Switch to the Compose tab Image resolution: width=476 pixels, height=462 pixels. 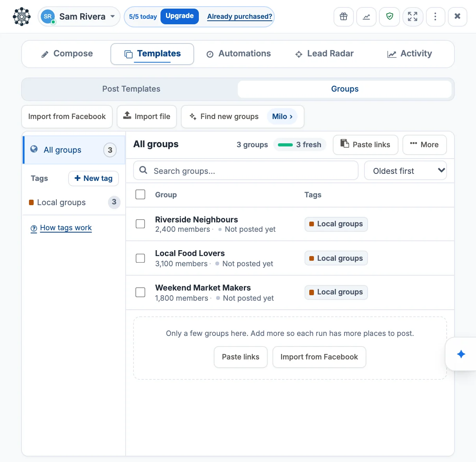tap(67, 54)
